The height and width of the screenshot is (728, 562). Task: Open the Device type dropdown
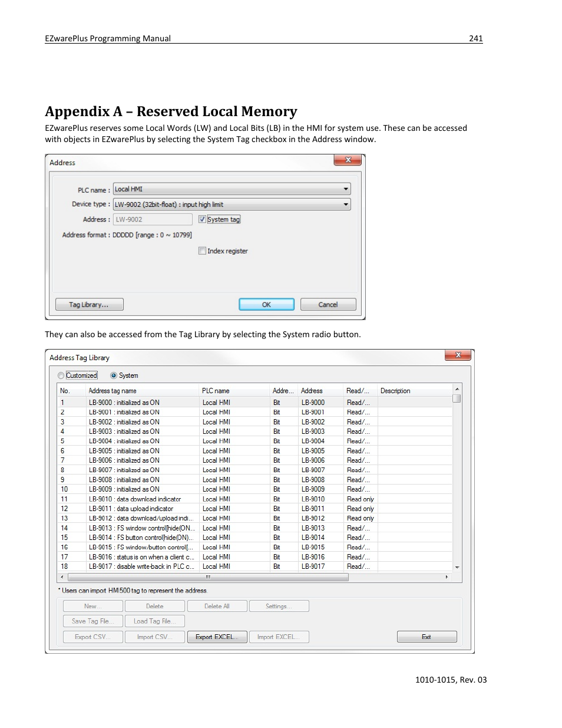click(232, 205)
